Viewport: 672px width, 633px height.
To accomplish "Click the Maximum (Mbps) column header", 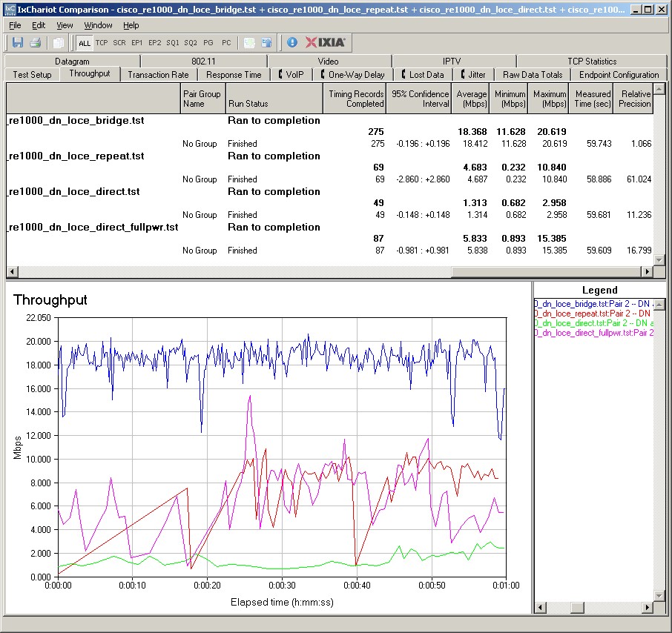I will (548, 99).
